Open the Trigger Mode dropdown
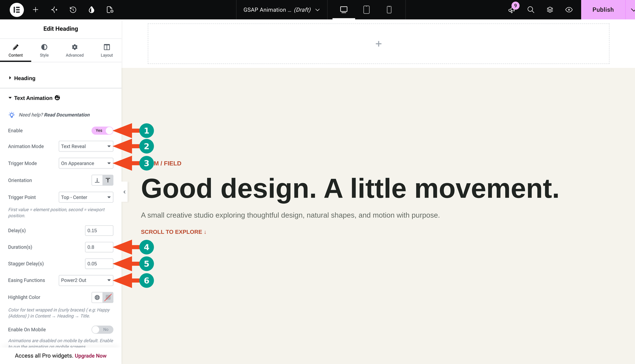 (86, 163)
